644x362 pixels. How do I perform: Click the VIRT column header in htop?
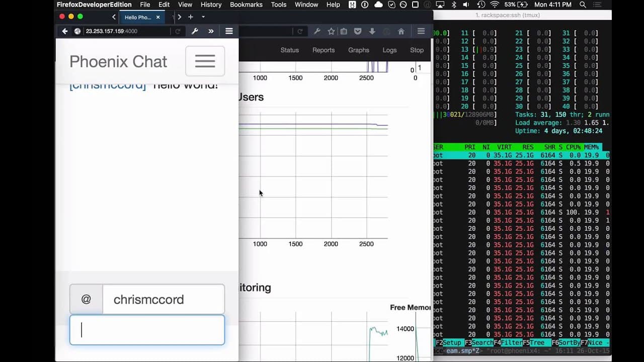[504, 147]
